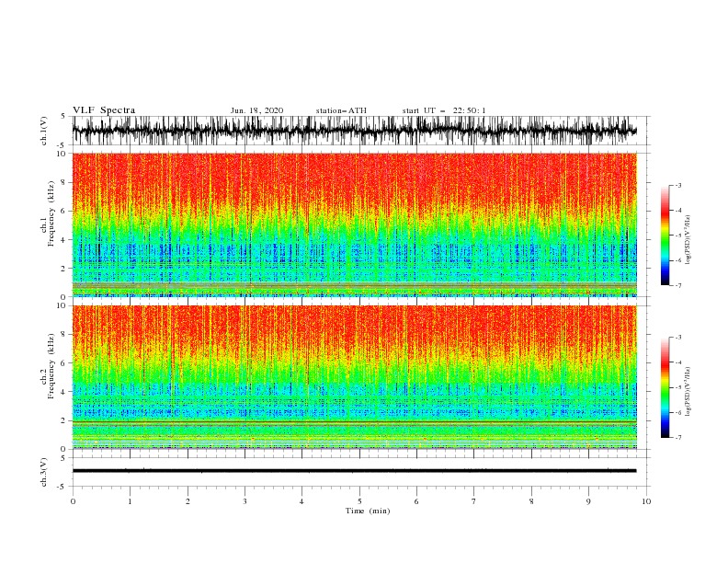Click the ch.1 log(PSD) colorbar label
This screenshot has height=563, width=728.
pos(688,240)
